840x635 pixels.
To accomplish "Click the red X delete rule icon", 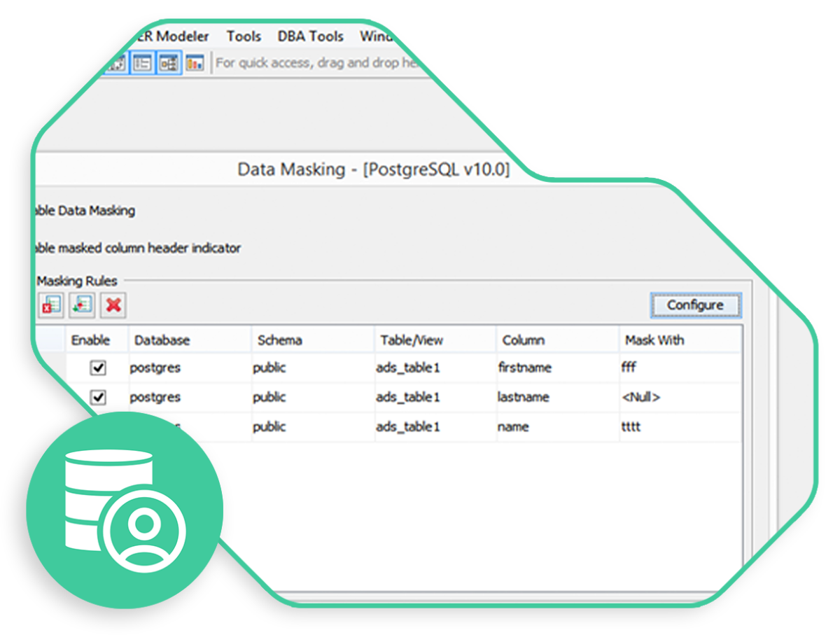I will 113,305.
